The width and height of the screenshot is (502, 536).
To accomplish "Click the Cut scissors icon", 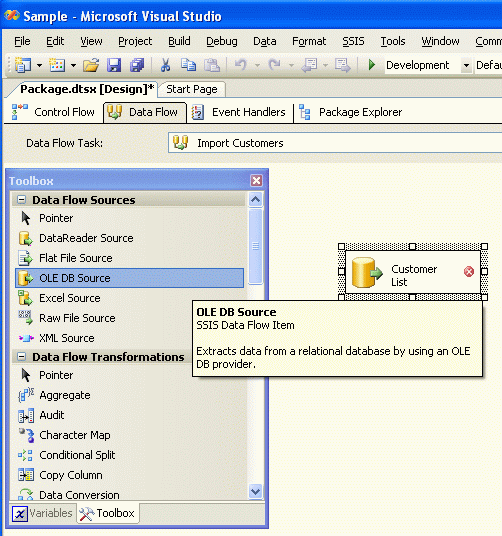I will (x=165, y=65).
